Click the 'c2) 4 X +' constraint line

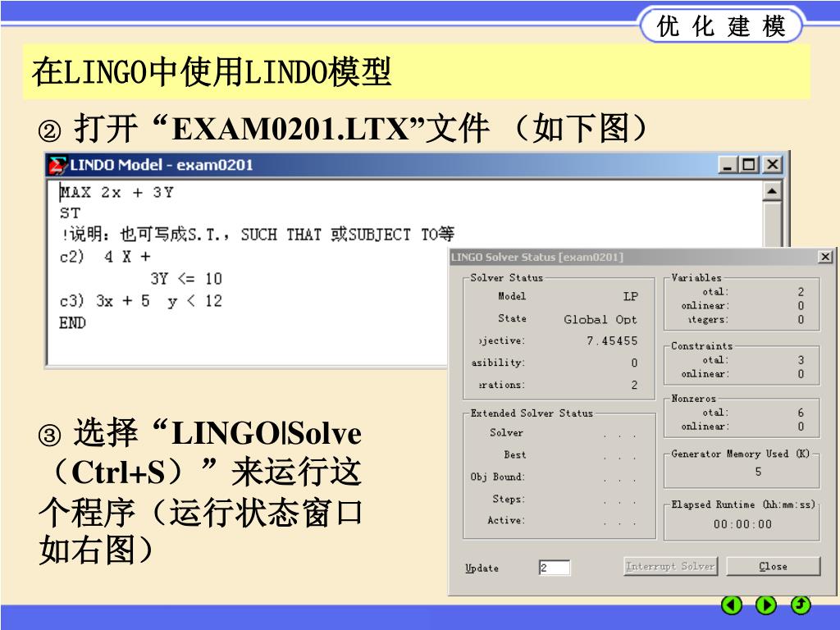coord(105,257)
